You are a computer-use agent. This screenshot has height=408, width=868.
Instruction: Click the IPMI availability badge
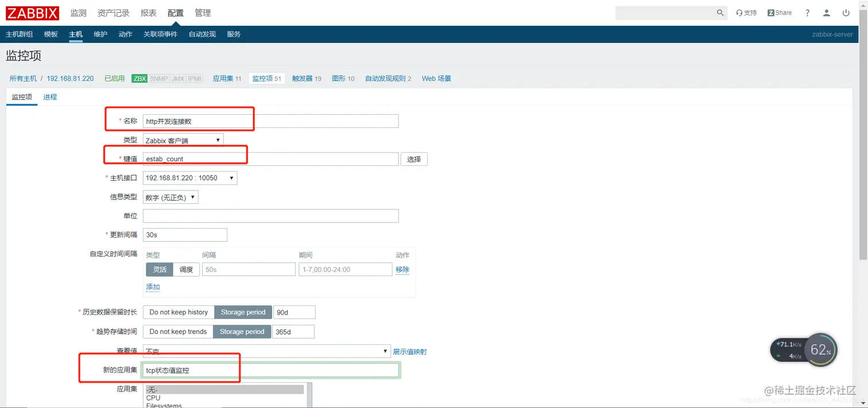[195, 79]
